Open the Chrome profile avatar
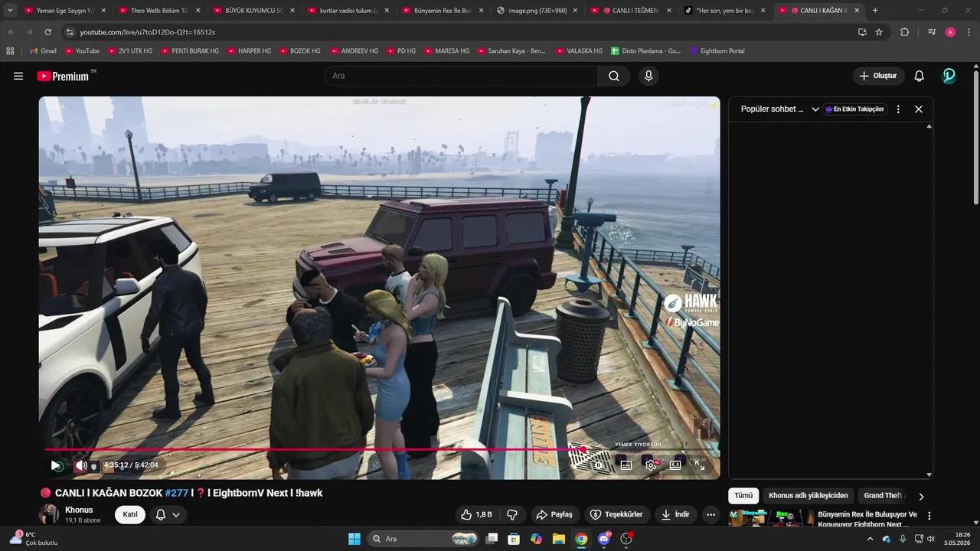This screenshot has height=551, width=980. 950,32
